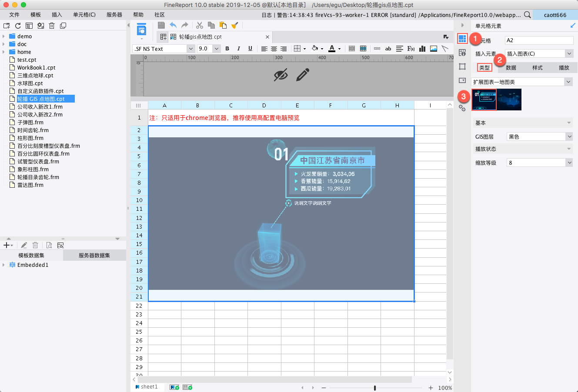Open the 扩展图表—地图类 chart type dropdown
578x392 pixels.
point(568,82)
